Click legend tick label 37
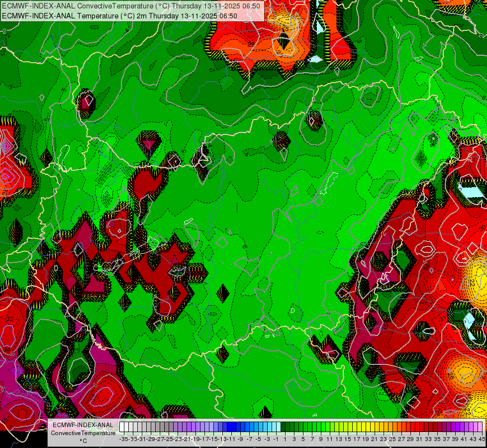The height and width of the screenshot is (448, 487). coord(446,439)
